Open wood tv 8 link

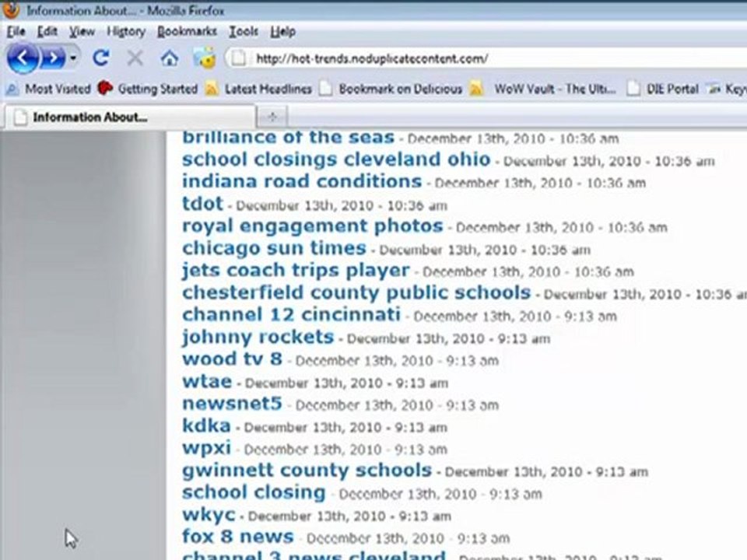click(233, 359)
